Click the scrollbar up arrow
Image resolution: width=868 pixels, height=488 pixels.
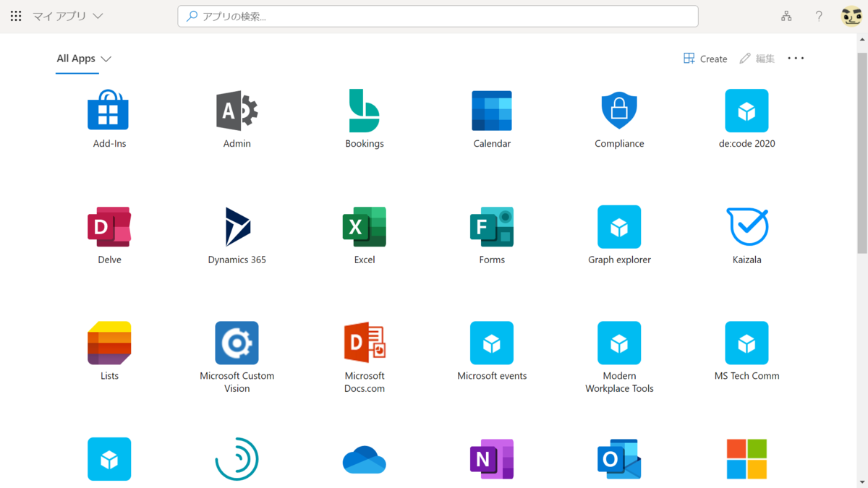(x=861, y=39)
